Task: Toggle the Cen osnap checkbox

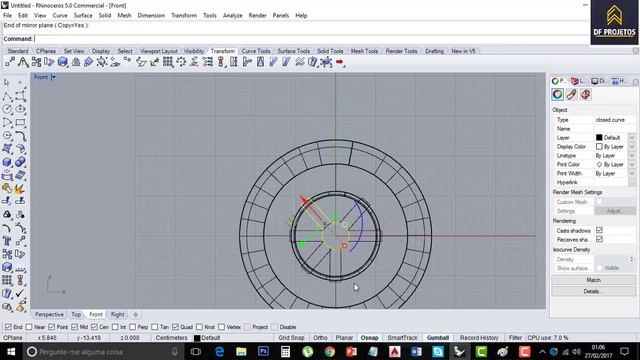Action: 94,327
